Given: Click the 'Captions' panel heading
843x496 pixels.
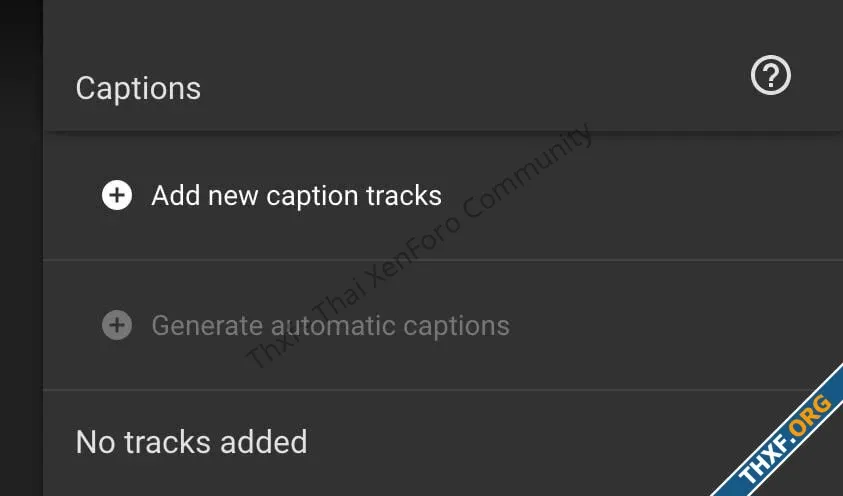Looking at the screenshot, I should (x=138, y=89).
